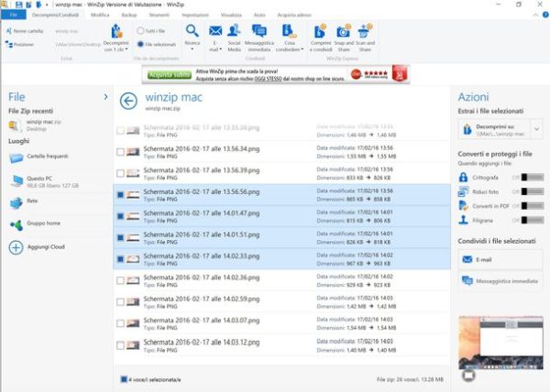Switch to the Backup ribbon tab
Screen dimensions: 550x392
coord(129,16)
